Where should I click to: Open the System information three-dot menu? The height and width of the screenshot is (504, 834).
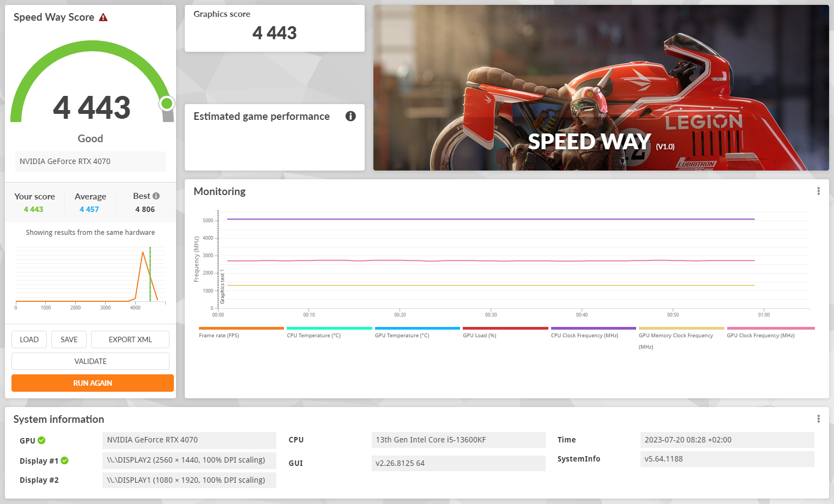[818, 418]
